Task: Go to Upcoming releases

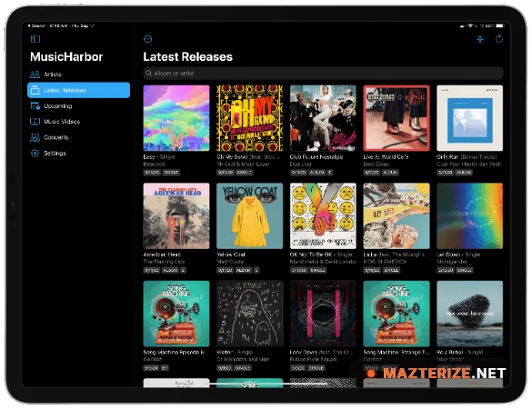Action: click(x=79, y=105)
